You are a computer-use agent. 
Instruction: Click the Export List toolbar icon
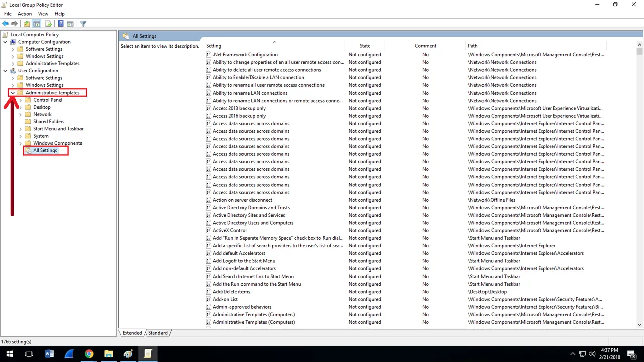coord(48,24)
